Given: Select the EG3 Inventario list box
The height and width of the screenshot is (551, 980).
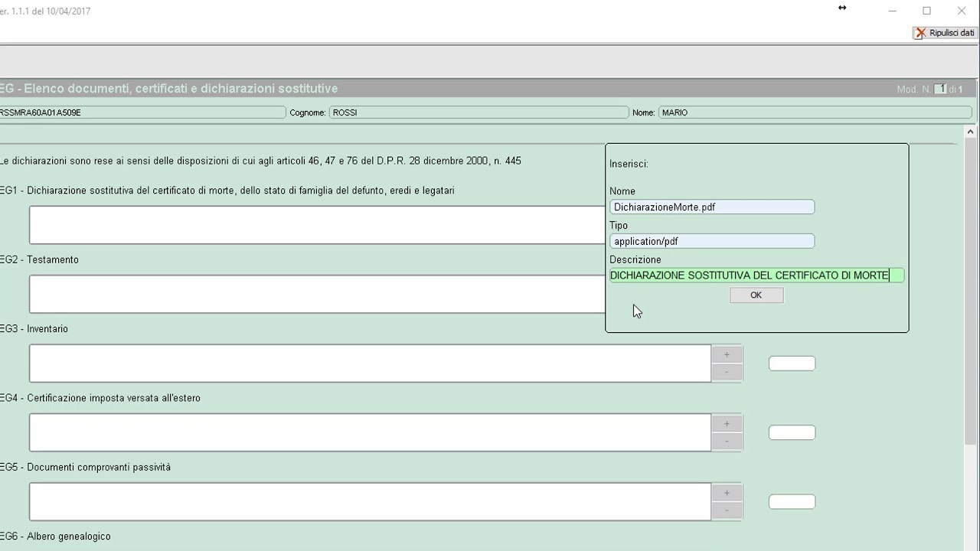Looking at the screenshot, I should [x=371, y=364].
